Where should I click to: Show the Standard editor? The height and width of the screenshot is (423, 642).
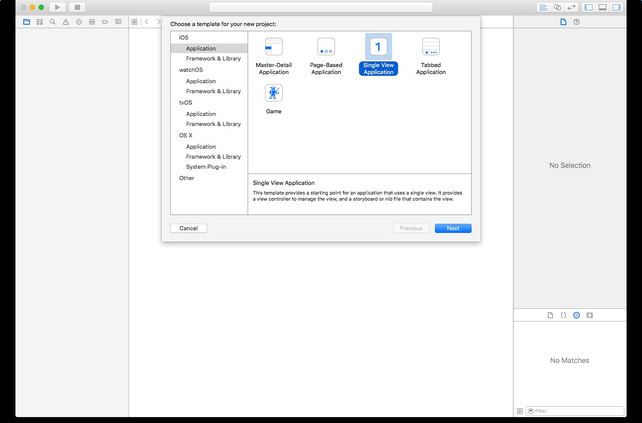[544, 7]
